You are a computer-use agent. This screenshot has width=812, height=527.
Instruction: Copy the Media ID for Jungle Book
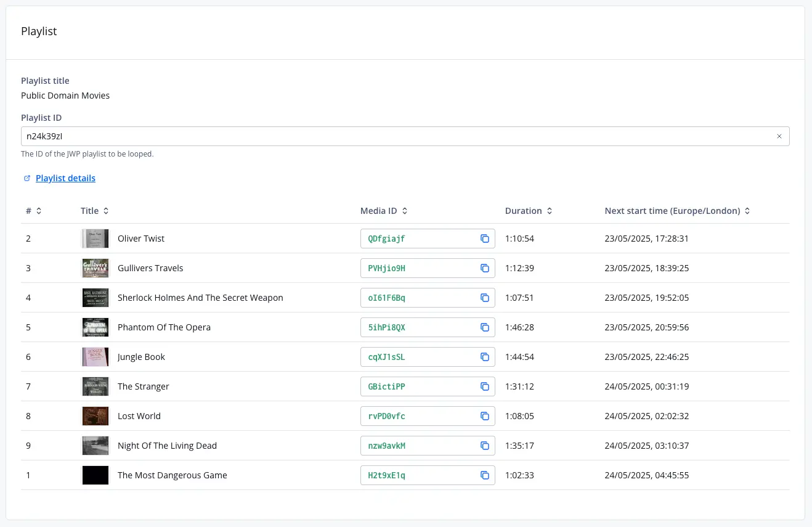point(485,357)
